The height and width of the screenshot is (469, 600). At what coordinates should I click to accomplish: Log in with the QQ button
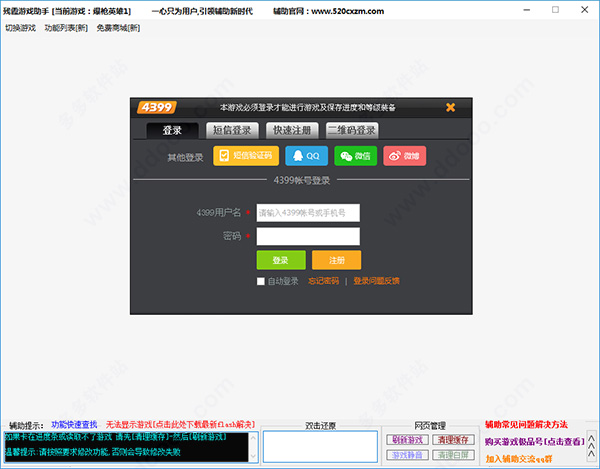click(x=306, y=156)
